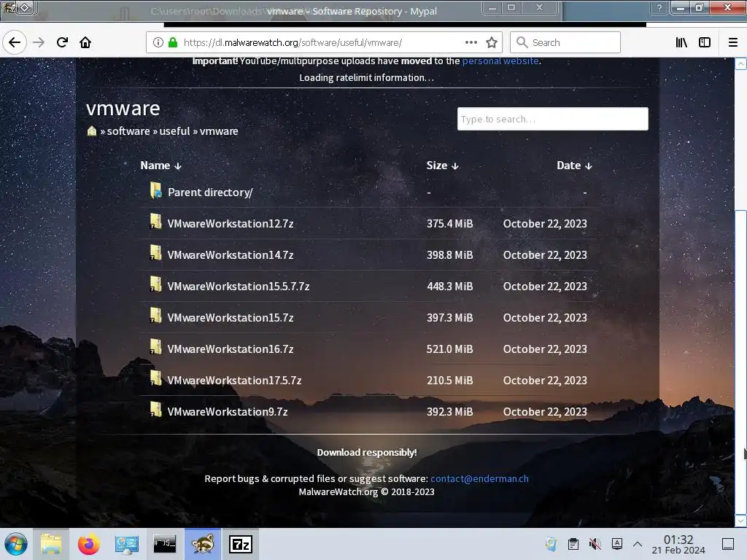Download VMwareWorkstation16.7z

pyautogui.click(x=231, y=349)
